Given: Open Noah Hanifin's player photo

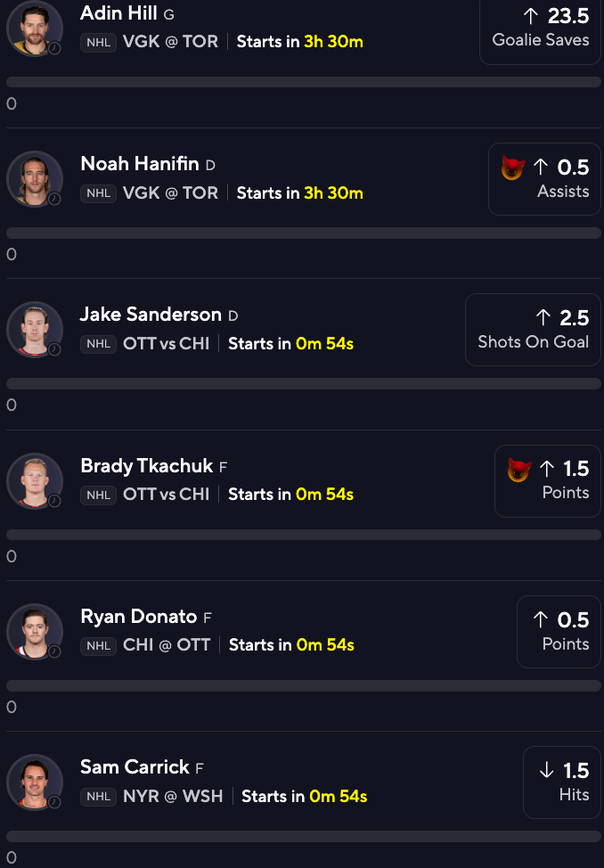Looking at the screenshot, I should [x=35, y=179].
